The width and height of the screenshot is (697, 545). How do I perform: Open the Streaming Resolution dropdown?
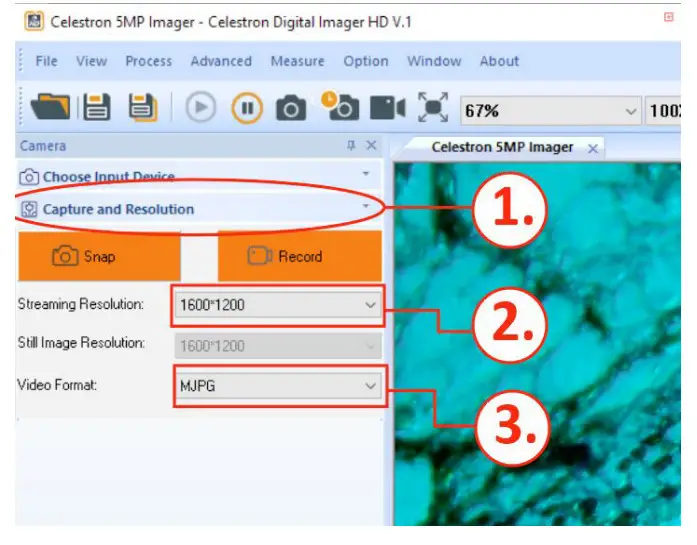coord(278,305)
